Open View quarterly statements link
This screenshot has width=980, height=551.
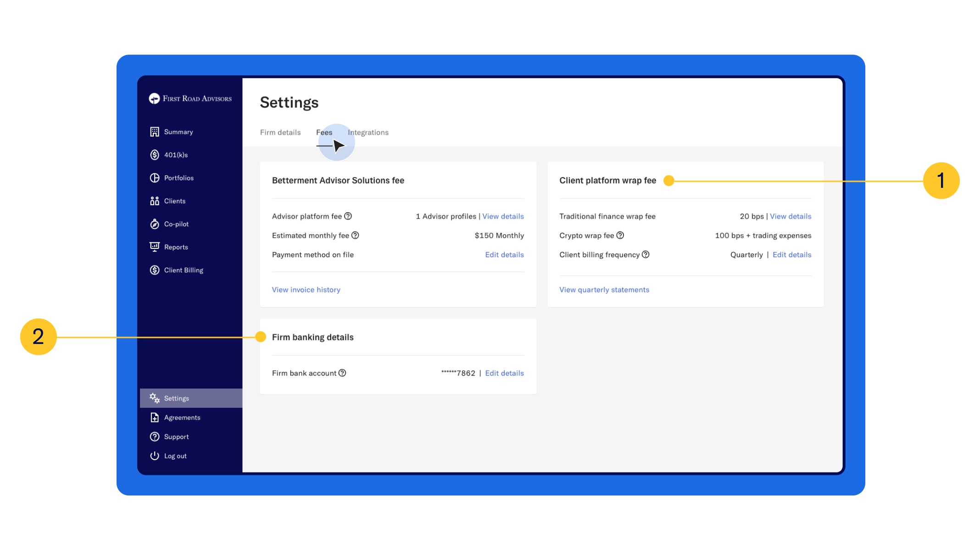[x=604, y=290]
